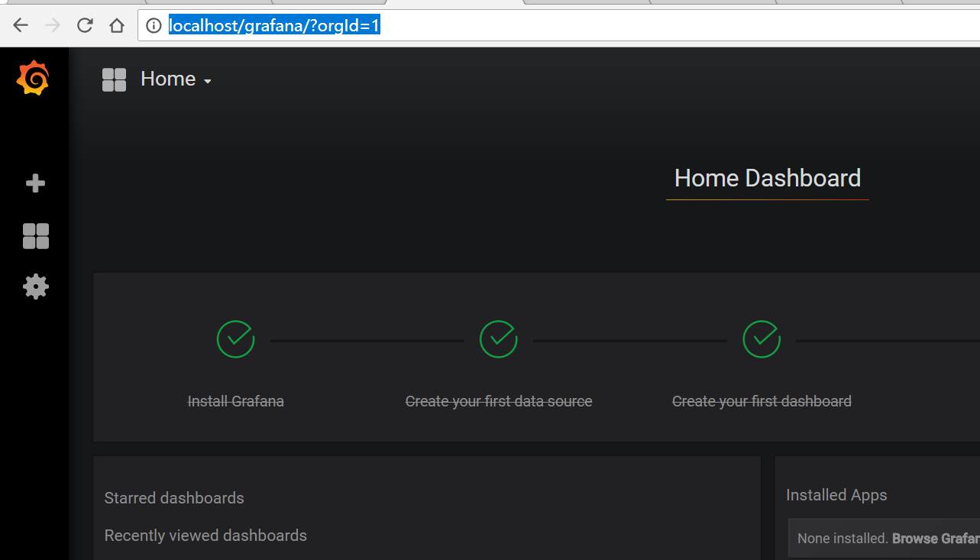The image size is (980, 560).
Task: Reload the page with refresh icon
Action: pyautogui.click(x=85, y=26)
